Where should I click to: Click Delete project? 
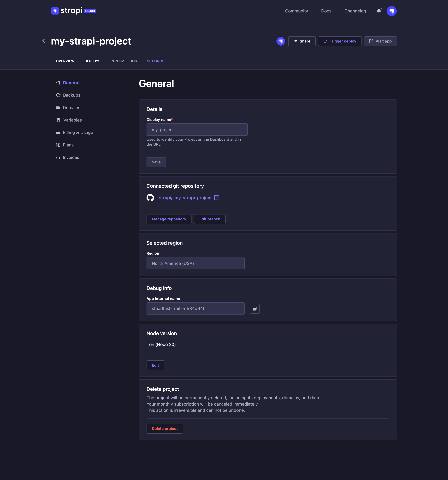tap(165, 428)
